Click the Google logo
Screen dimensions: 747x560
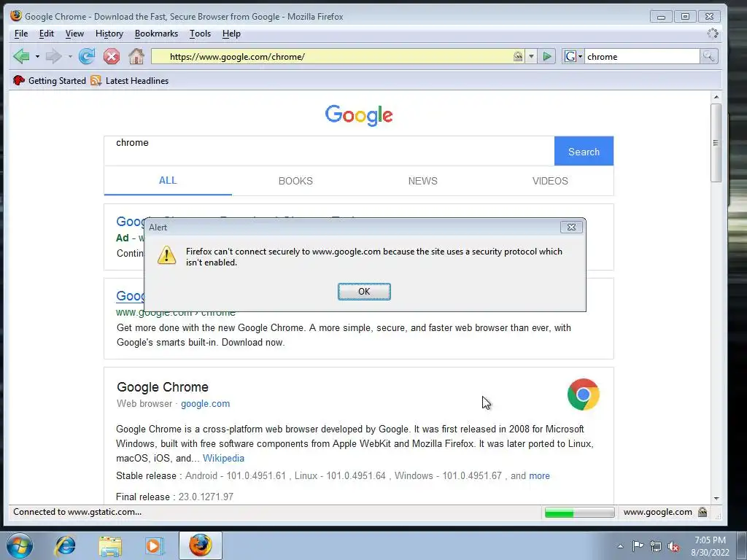(x=359, y=115)
